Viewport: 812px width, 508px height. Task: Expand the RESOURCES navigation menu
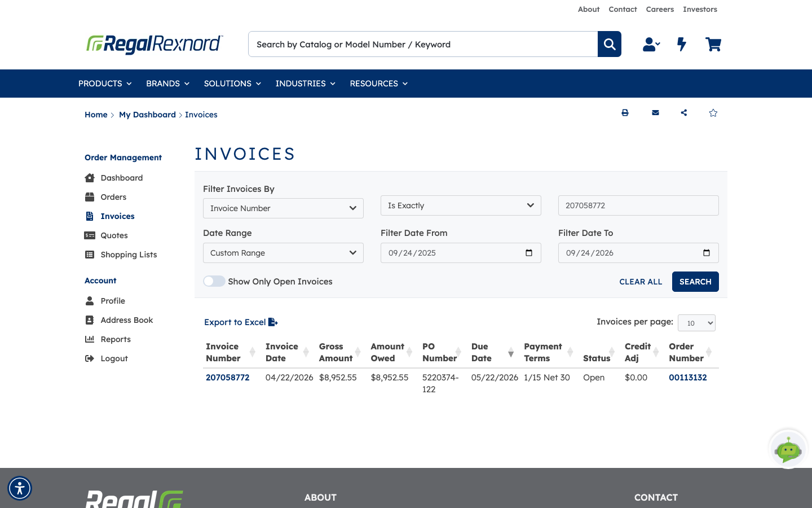point(378,84)
